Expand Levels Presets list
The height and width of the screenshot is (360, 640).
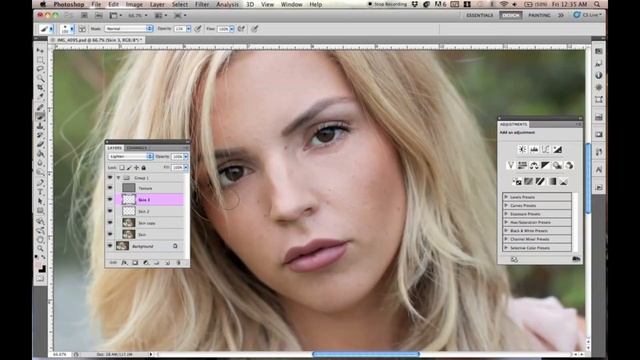pyautogui.click(x=506, y=197)
